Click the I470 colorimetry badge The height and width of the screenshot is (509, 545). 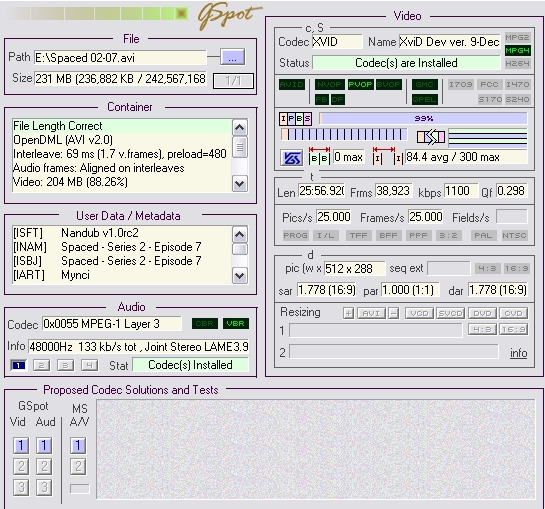[x=517, y=84]
